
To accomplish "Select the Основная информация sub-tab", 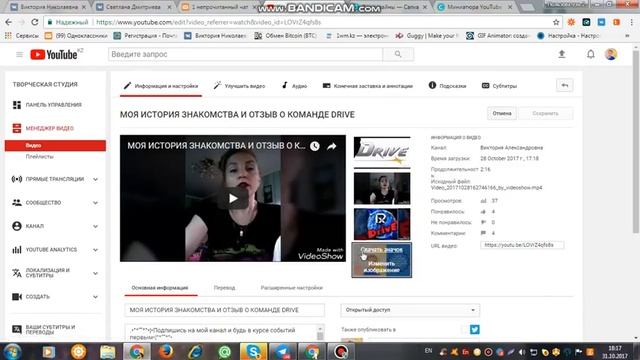I will (160, 288).
